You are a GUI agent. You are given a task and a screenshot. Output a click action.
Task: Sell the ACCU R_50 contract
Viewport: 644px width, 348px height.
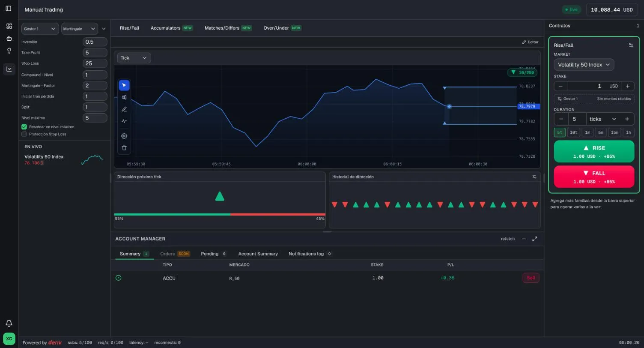pyautogui.click(x=531, y=278)
